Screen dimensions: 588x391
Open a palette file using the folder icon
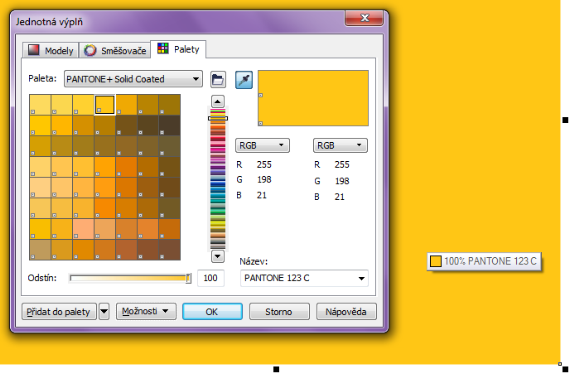(217, 80)
